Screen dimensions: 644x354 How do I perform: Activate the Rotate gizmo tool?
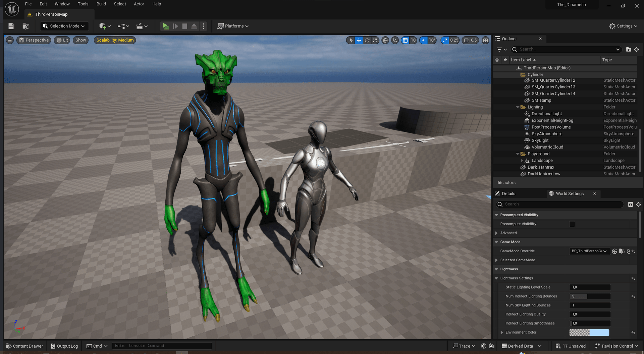[367, 40]
